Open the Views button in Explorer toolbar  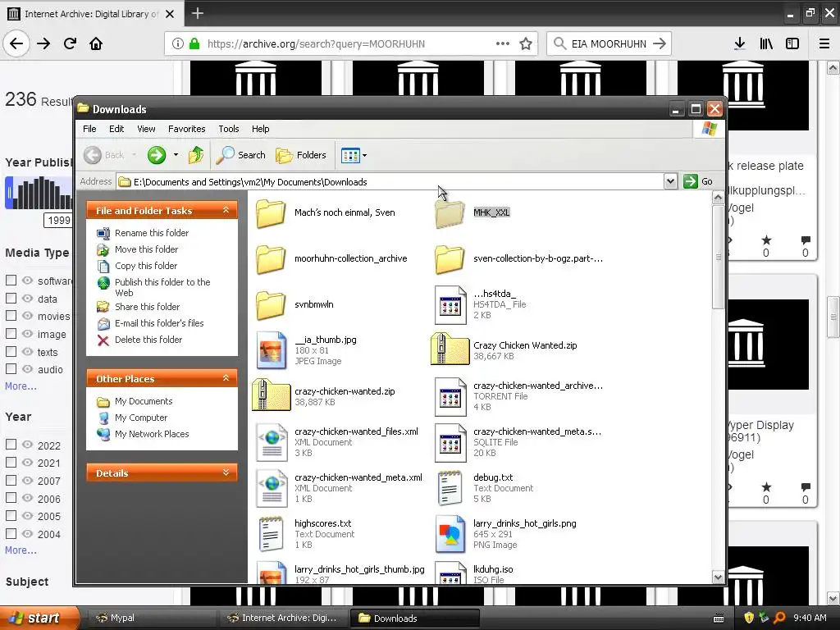350,155
